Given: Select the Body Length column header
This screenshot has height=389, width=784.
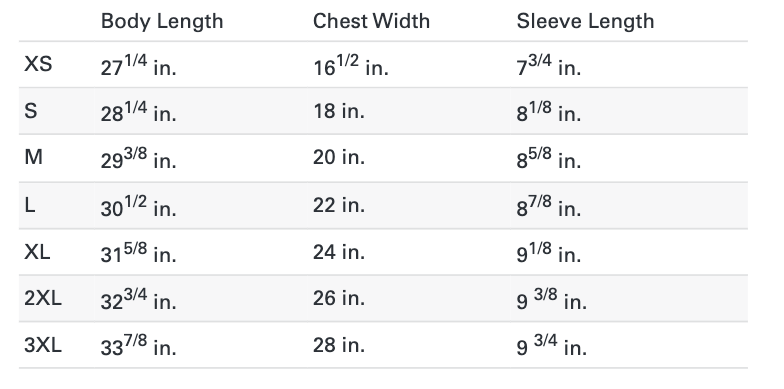Looking at the screenshot, I should click(x=162, y=22).
